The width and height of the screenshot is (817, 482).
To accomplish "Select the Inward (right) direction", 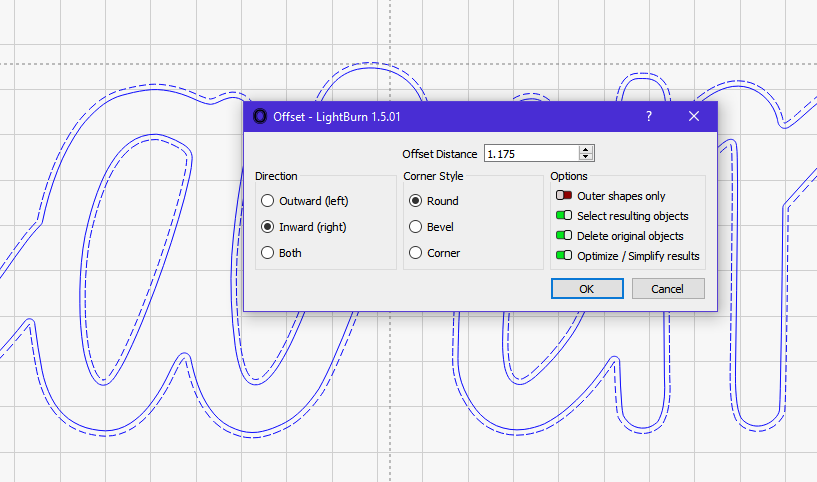I will click(x=304, y=227).
